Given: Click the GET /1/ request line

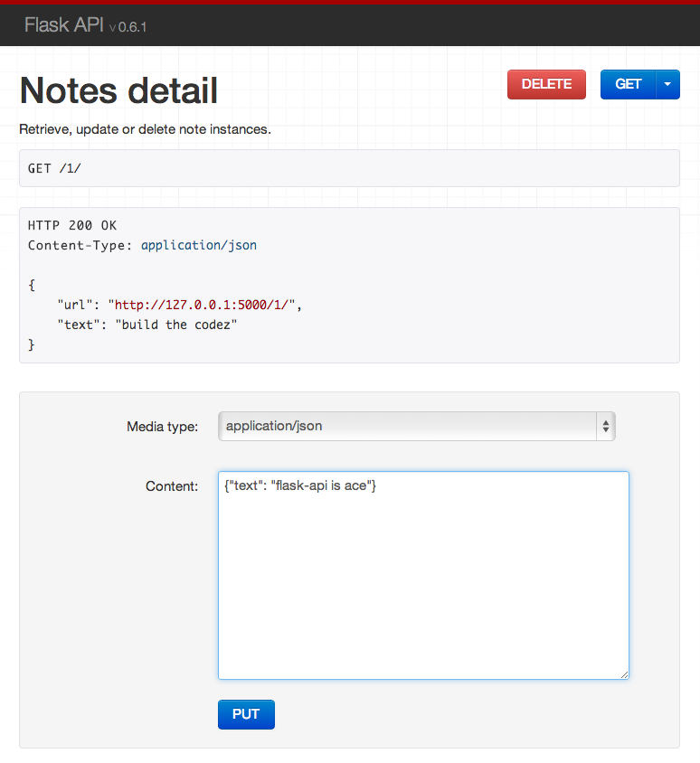Looking at the screenshot, I should [54, 168].
